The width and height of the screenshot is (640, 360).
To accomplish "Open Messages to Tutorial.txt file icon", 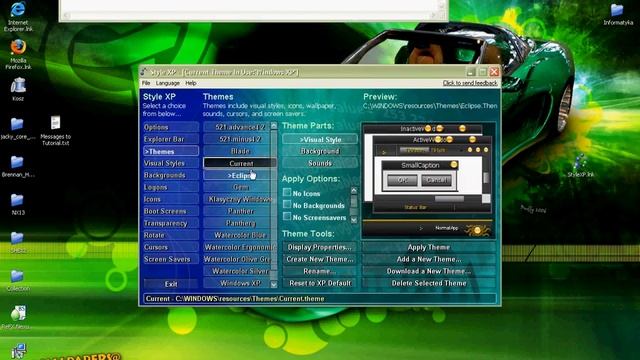I will pyautogui.click(x=56, y=131).
